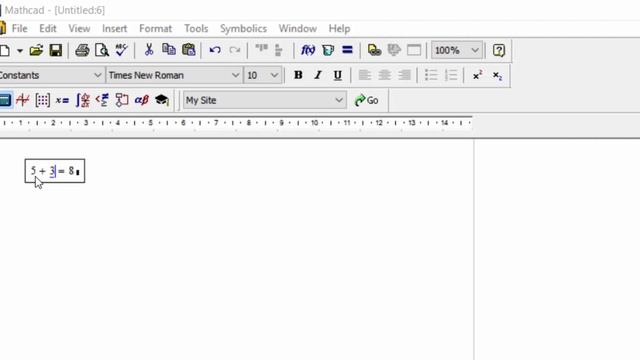This screenshot has height=360, width=640.
Task: Open the Graph toolbar icon
Action: pyautogui.click(x=23, y=100)
